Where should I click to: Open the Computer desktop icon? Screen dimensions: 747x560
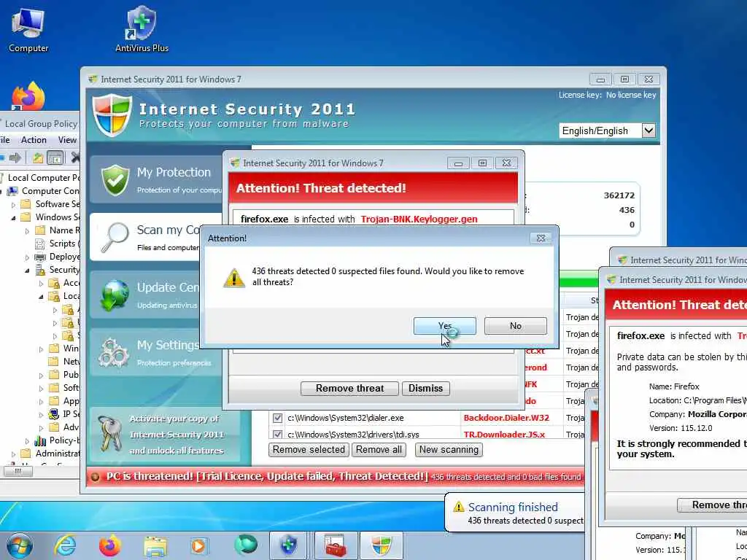click(x=28, y=30)
